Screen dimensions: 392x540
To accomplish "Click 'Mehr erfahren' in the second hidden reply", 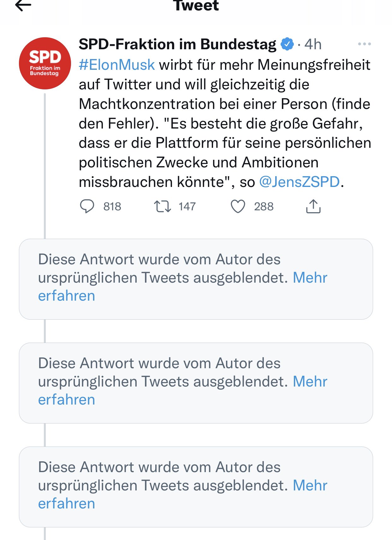I will (310, 382).
